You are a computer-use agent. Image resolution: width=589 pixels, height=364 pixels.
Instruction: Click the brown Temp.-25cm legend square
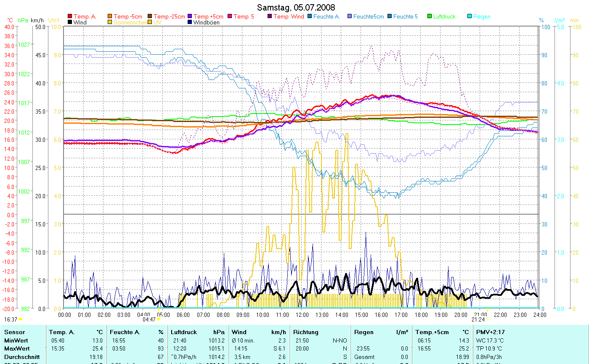pos(150,17)
